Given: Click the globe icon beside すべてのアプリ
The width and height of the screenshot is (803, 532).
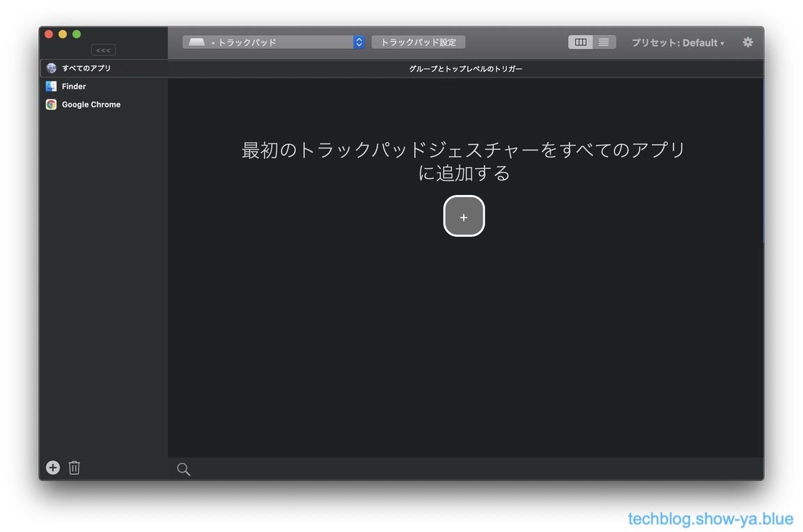Looking at the screenshot, I should click(x=52, y=68).
